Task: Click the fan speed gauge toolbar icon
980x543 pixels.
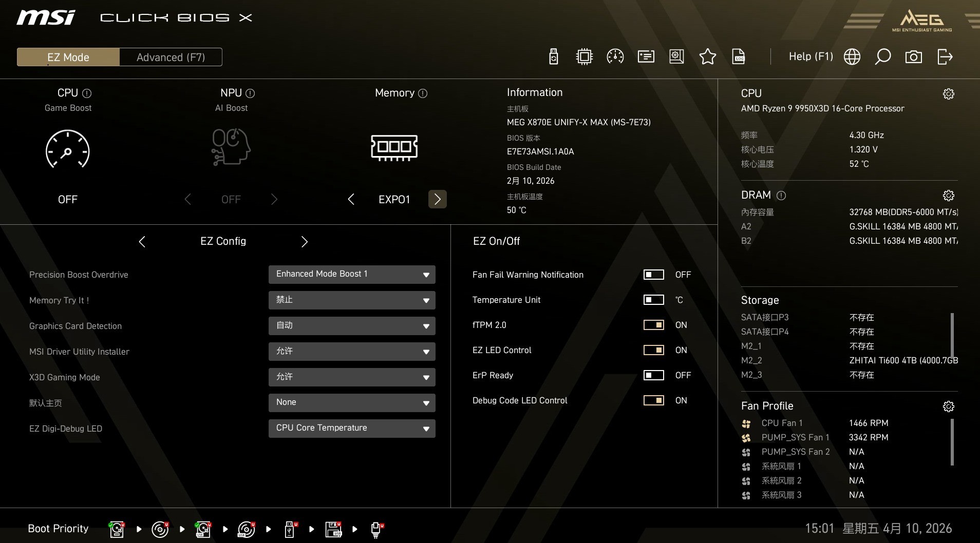Action: coord(614,56)
